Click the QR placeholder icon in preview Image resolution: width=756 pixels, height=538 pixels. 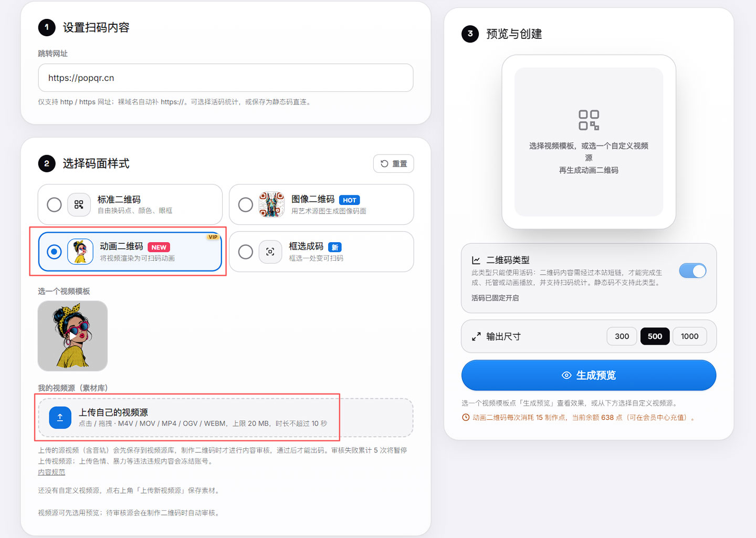click(x=589, y=120)
